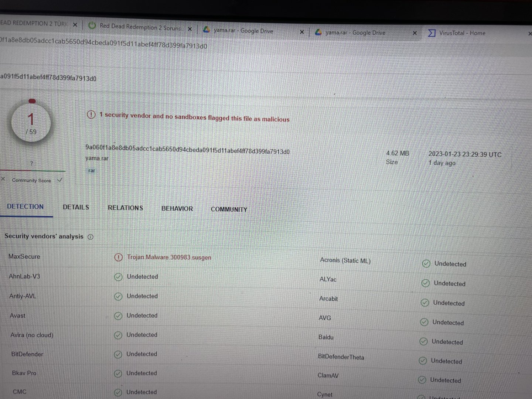Close the Red Dead Redemption 2 Sorunu tab
This screenshot has width=532, height=399.
[x=190, y=28]
